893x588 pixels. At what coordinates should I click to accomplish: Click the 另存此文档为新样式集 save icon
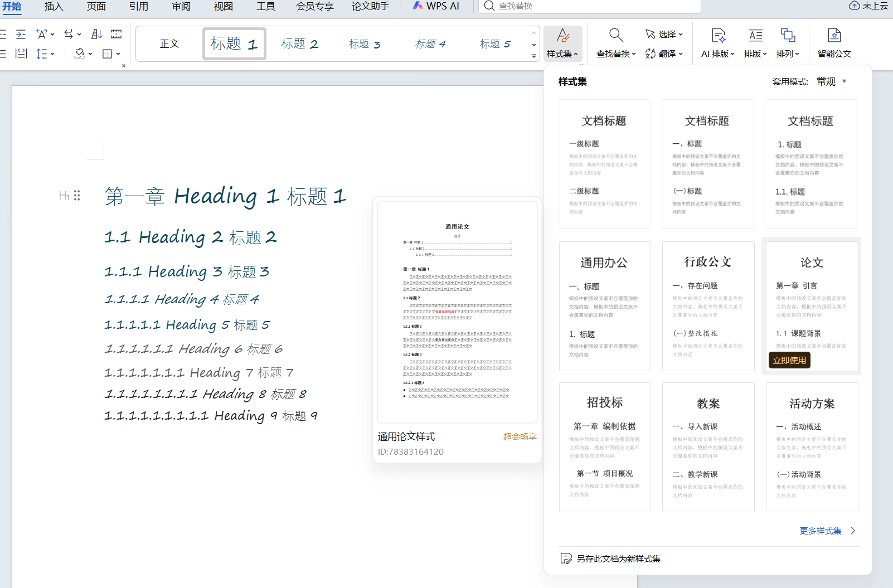tap(566, 558)
